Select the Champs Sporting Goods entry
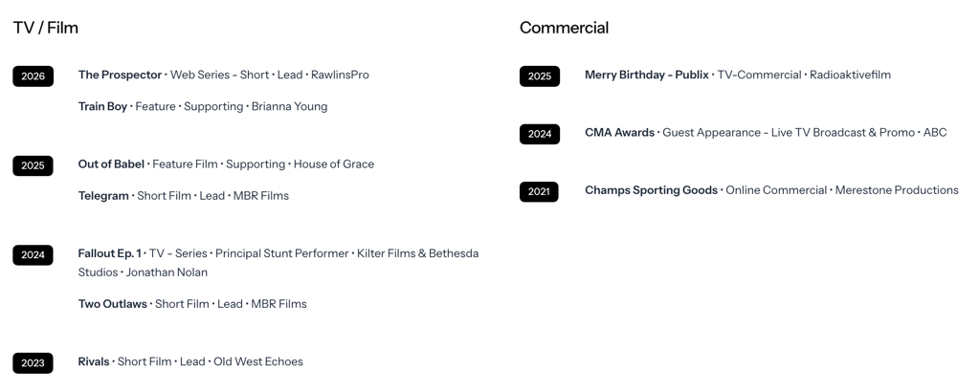Screen dimensions: 980x392 click(x=651, y=190)
